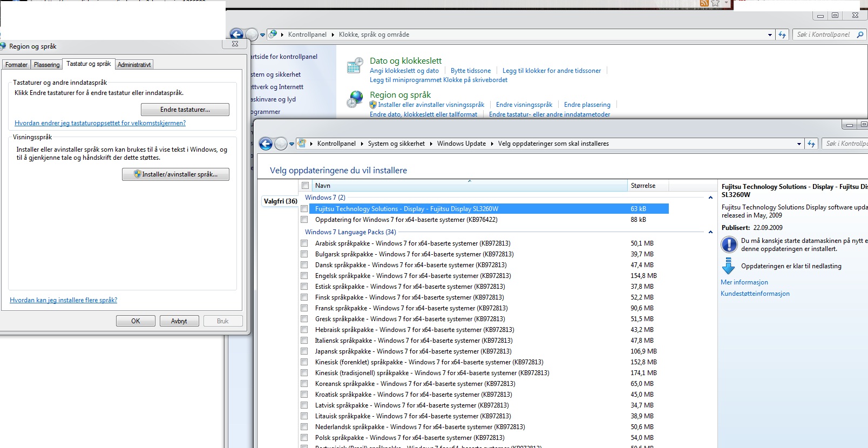Image resolution: width=868 pixels, height=448 pixels.
Task: Check Fransk språkpakke checkbox
Action: pyautogui.click(x=304, y=308)
